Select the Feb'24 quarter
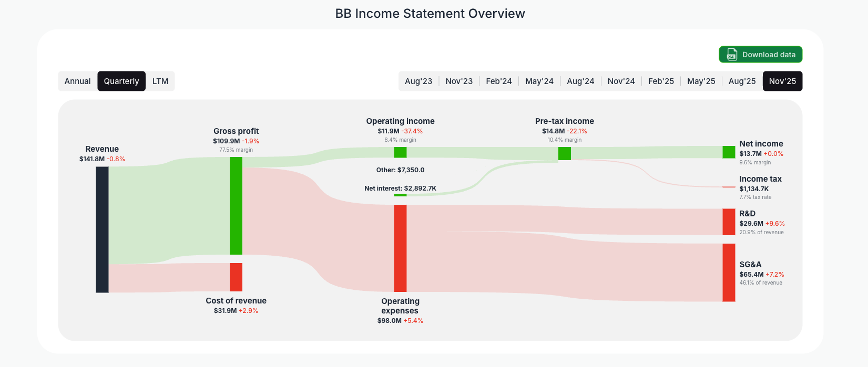The width and height of the screenshot is (868, 367). 499,81
